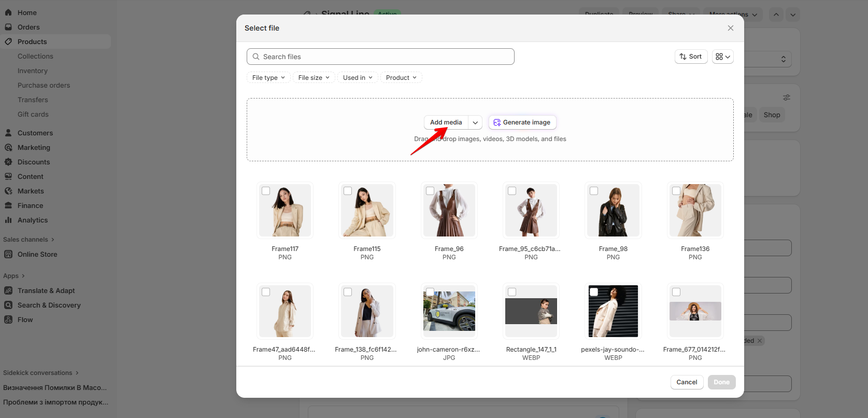
Task: Open Purchase orders page
Action: tap(44, 85)
